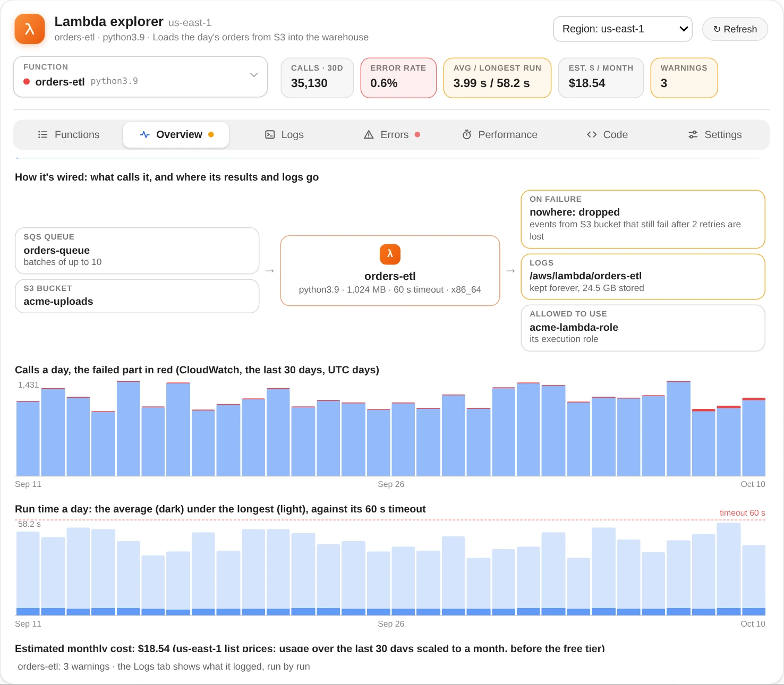784x685 pixels.
Task: Select the S3 bucket acme-uploads node
Action: [x=137, y=296]
